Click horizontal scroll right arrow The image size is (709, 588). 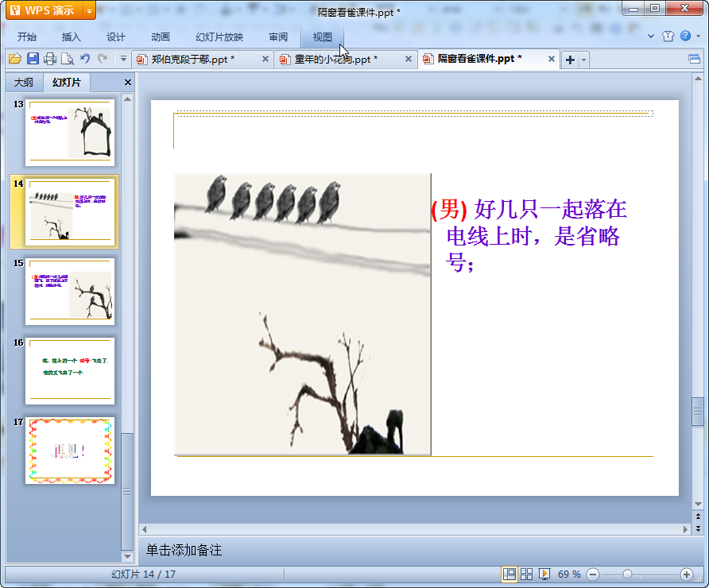tap(685, 528)
